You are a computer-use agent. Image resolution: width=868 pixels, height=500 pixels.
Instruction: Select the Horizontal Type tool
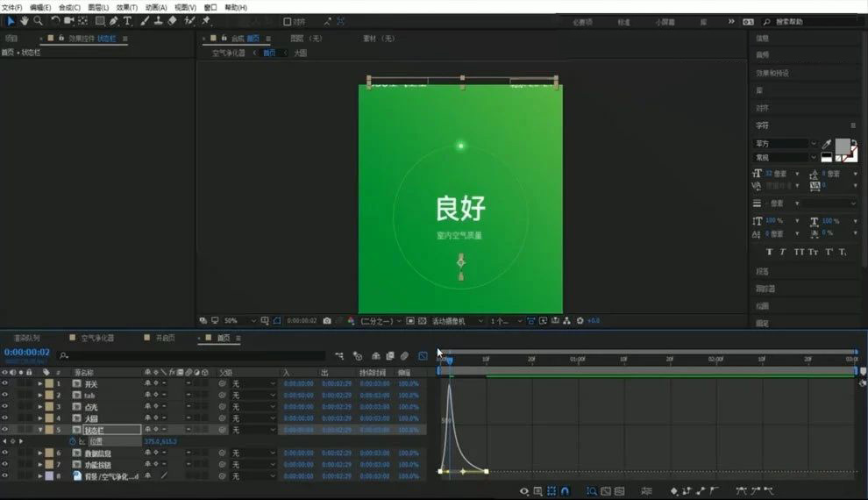click(127, 21)
